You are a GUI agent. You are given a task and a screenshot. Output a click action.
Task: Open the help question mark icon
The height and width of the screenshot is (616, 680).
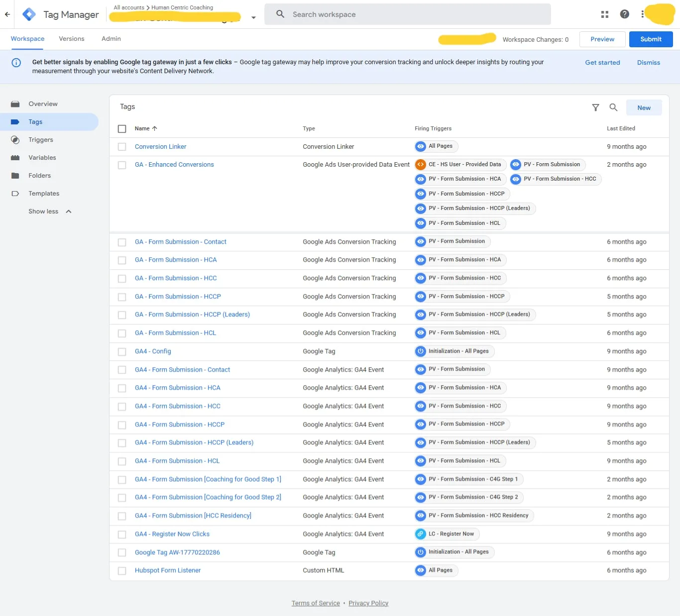(x=625, y=14)
